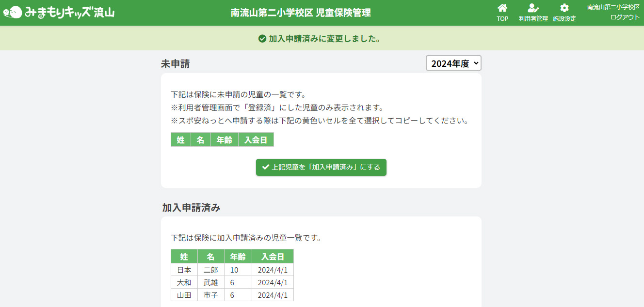Click ログアウト to sign out

click(625, 17)
